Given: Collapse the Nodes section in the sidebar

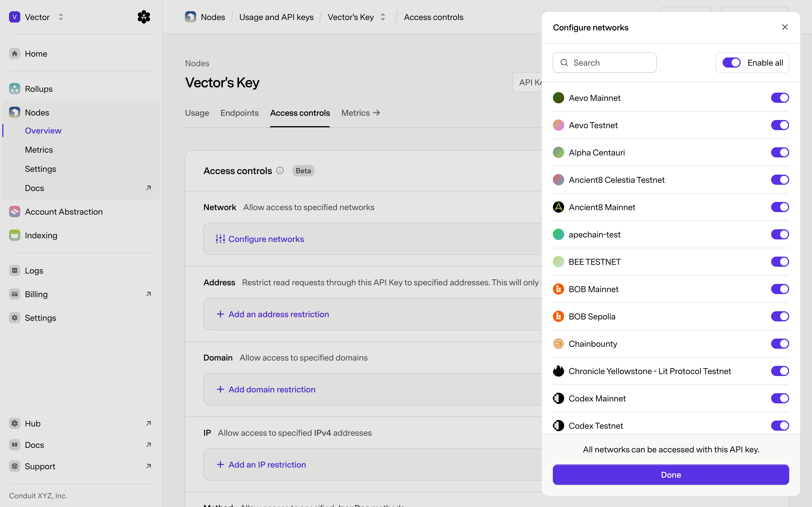Looking at the screenshot, I should click(37, 112).
